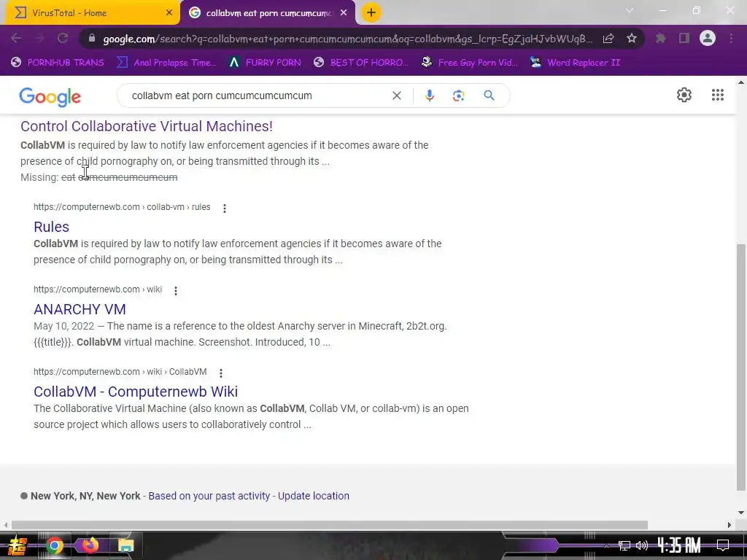Toggle the browser side panel
Screen dimensions: 747x560
pyautogui.click(x=684, y=38)
